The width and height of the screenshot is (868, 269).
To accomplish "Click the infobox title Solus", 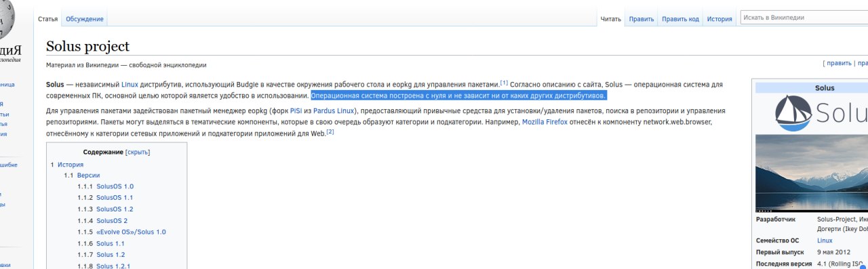I will coord(825,88).
